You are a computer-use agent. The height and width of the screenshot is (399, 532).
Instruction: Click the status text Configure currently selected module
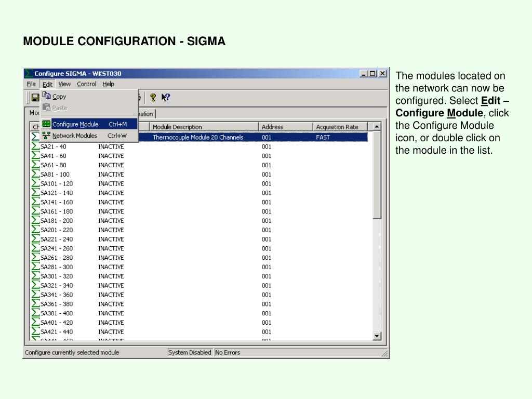coord(72,353)
